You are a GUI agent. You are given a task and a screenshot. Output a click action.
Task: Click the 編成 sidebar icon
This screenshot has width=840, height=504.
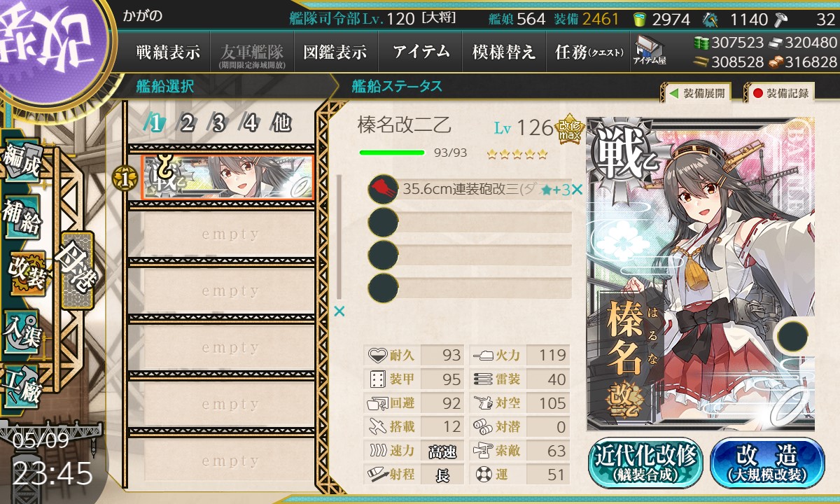pyautogui.click(x=21, y=160)
